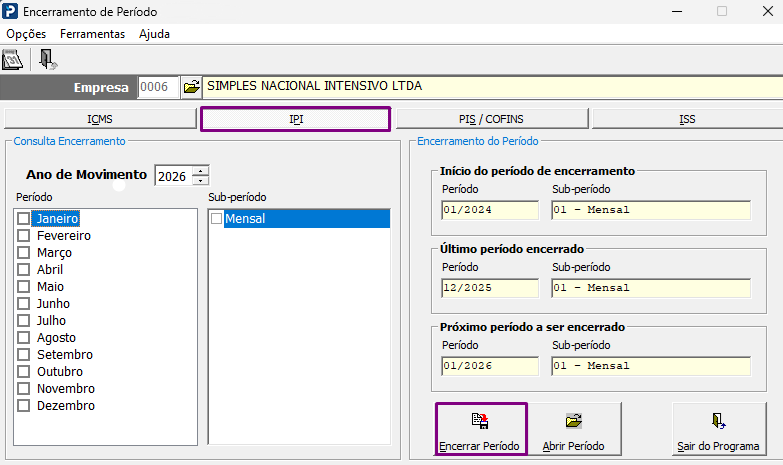The width and height of the screenshot is (783, 465).
Task: Switch to the PIS / COFINS tab
Action: [492, 119]
